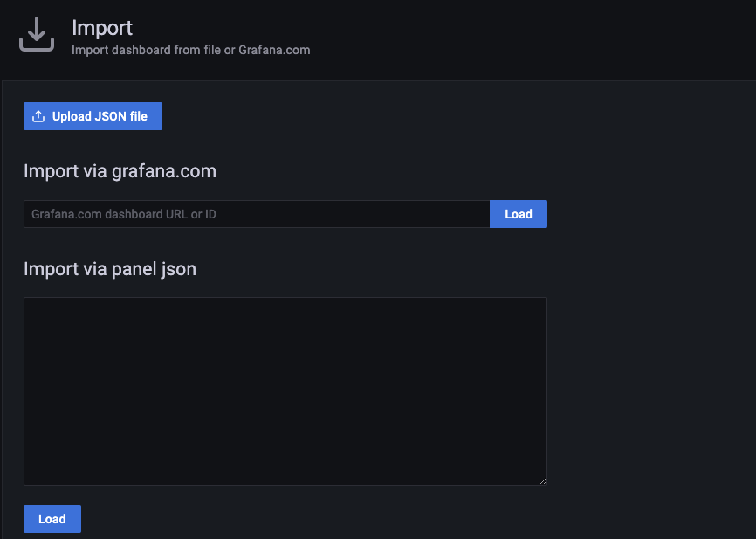
Task: Click the center of the empty JSON textarea
Action: tap(285, 390)
